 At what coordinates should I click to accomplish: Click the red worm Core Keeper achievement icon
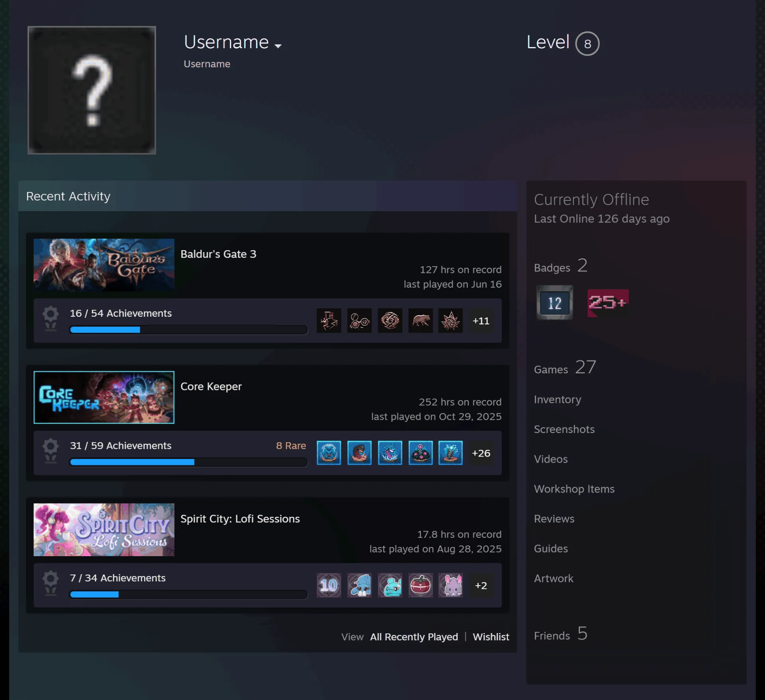click(359, 453)
